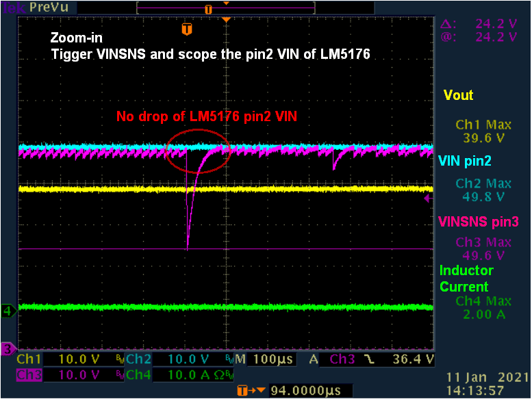The image size is (532, 399).
Task: Click the 11 Jan 2021 date stamp
Action: point(487,377)
